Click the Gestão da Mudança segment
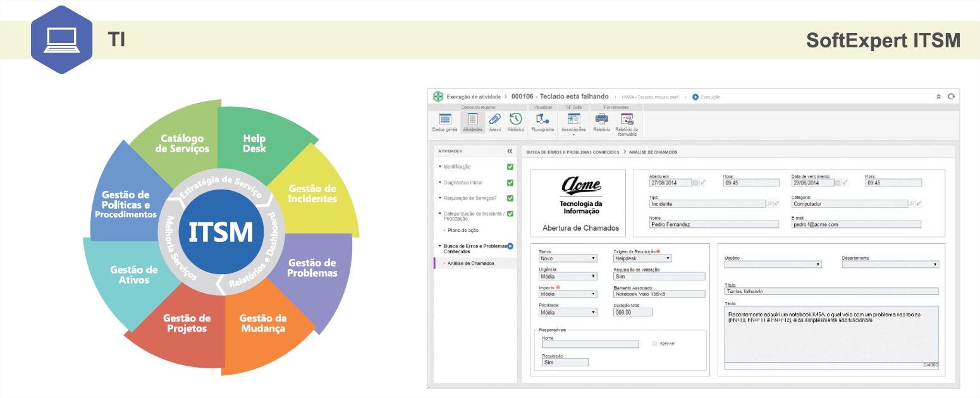Image resolution: width=980 pixels, height=398 pixels. (262, 323)
